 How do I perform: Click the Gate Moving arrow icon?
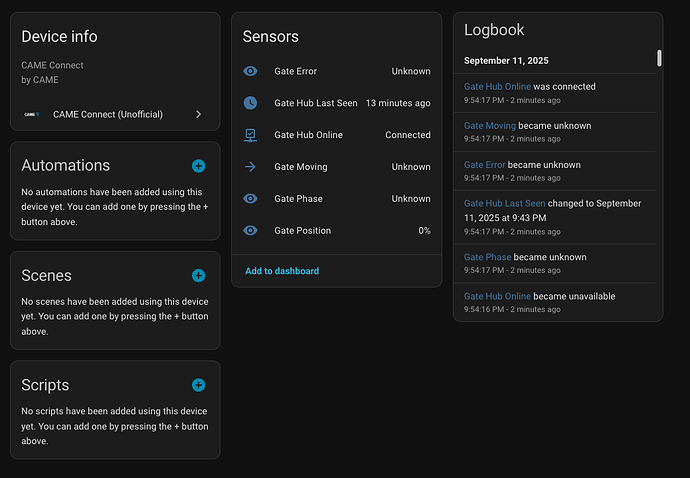click(251, 167)
